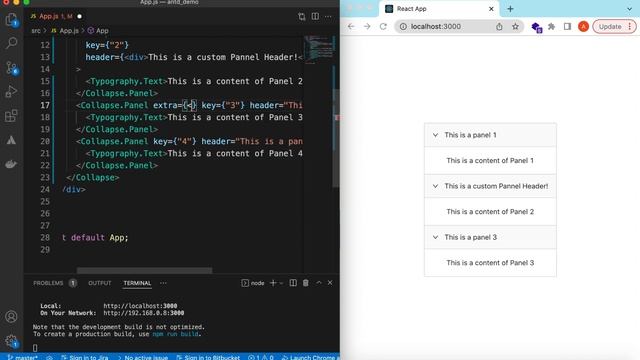Open the Explorer view in VS Code
This screenshot has width=640, height=360.
click(x=11, y=20)
